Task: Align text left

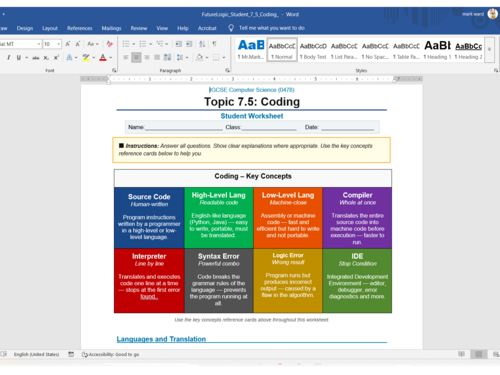Action: [x=126, y=58]
